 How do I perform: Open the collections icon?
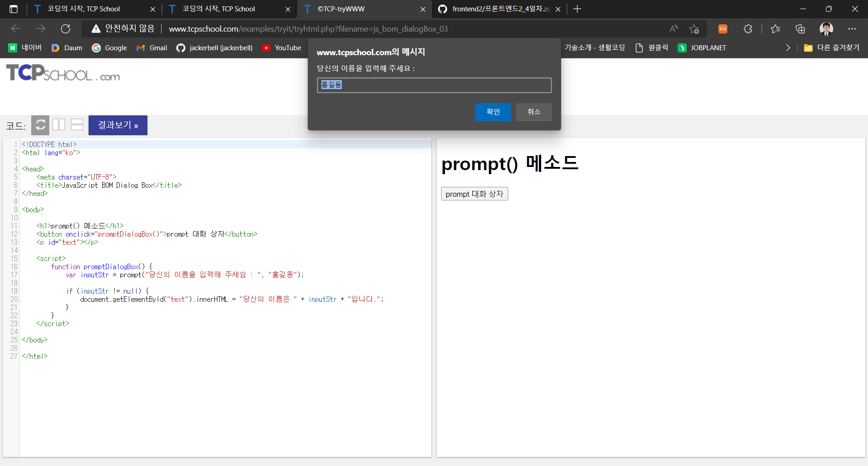point(800,29)
